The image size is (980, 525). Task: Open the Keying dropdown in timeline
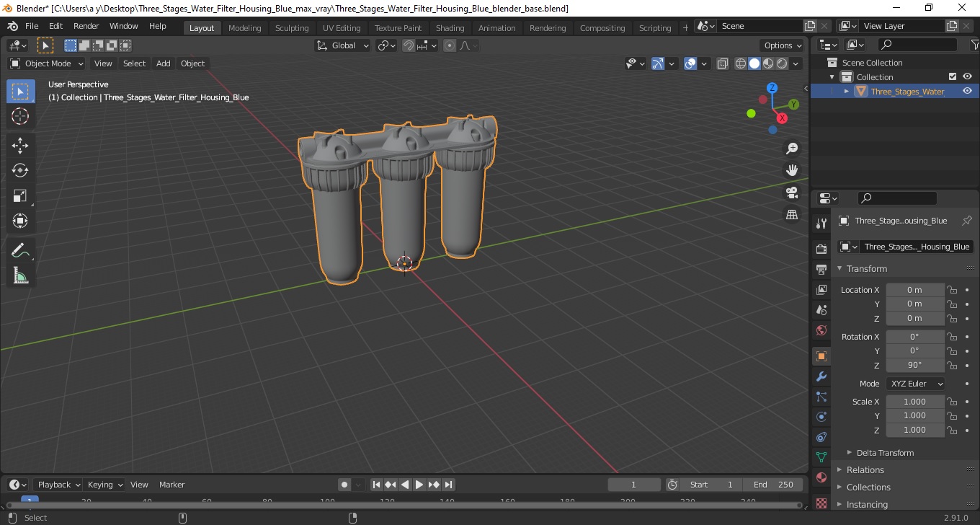[x=104, y=485]
